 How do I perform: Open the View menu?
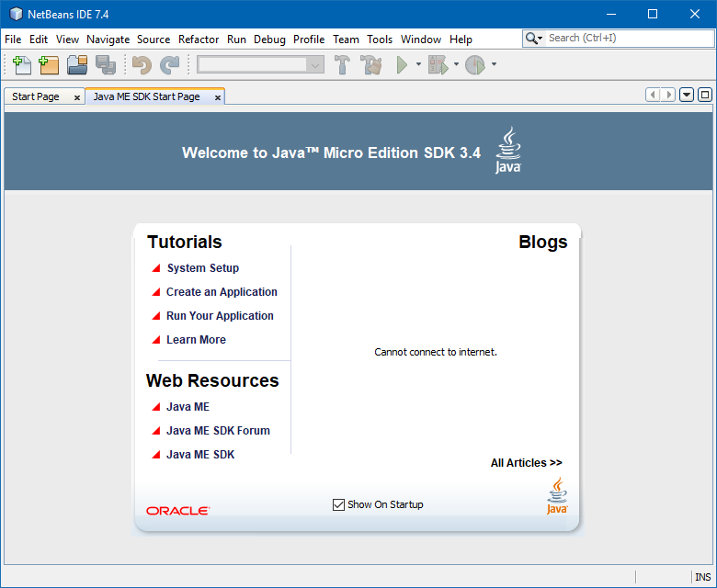point(67,40)
